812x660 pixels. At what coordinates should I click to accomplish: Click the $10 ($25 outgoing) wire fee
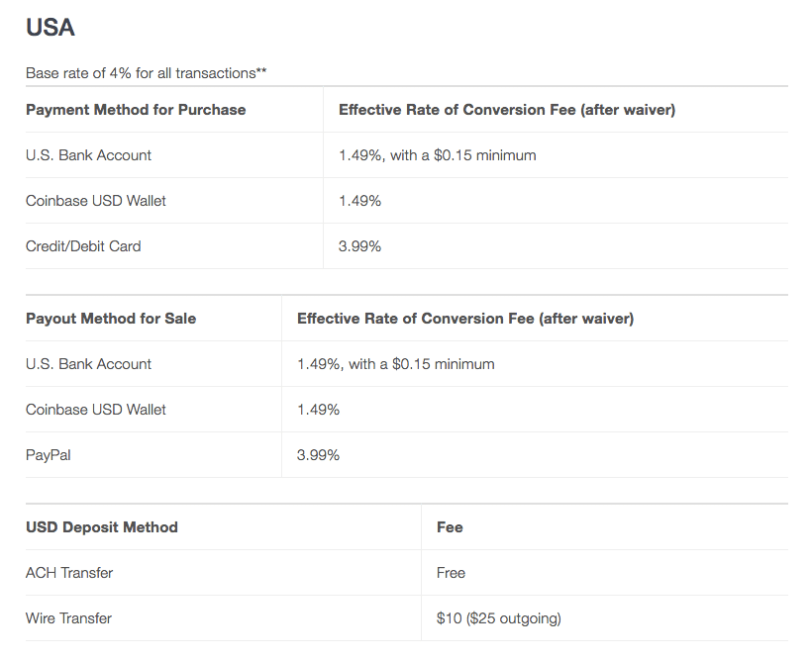pyautogui.click(x=498, y=618)
